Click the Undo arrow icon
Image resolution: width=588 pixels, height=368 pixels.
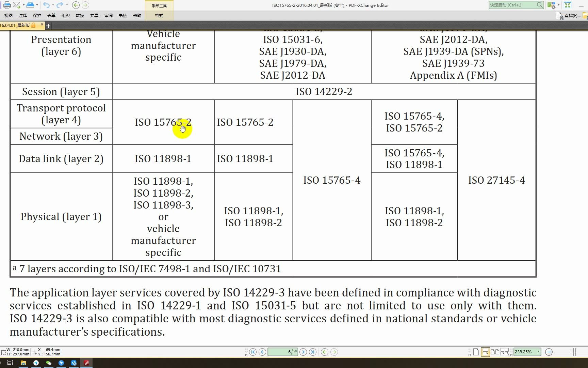point(46,5)
